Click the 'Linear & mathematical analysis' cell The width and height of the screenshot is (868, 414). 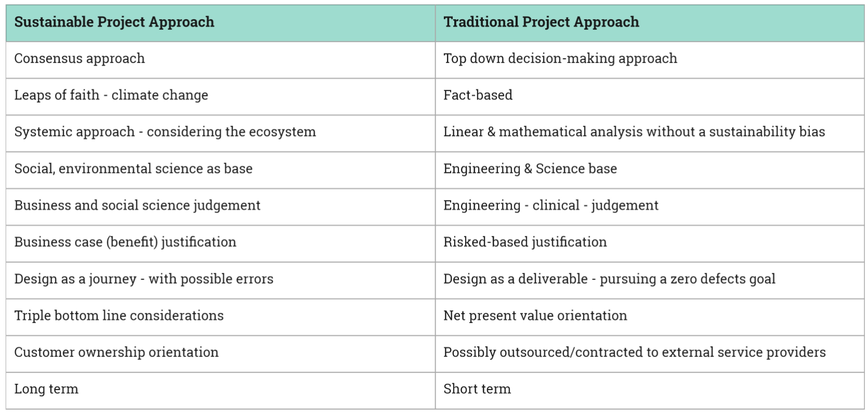point(634,132)
